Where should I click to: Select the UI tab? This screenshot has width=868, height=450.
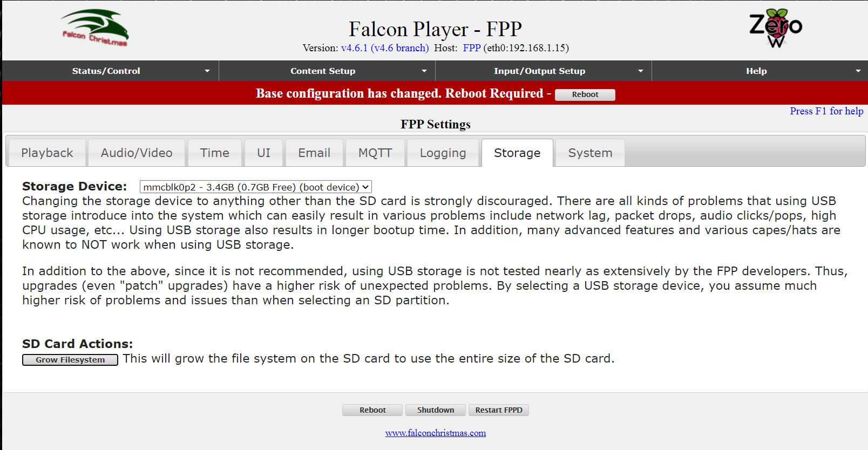point(263,153)
